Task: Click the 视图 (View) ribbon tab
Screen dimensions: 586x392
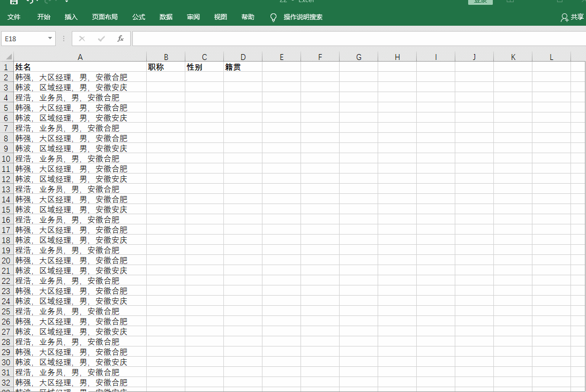Action: pos(220,17)
